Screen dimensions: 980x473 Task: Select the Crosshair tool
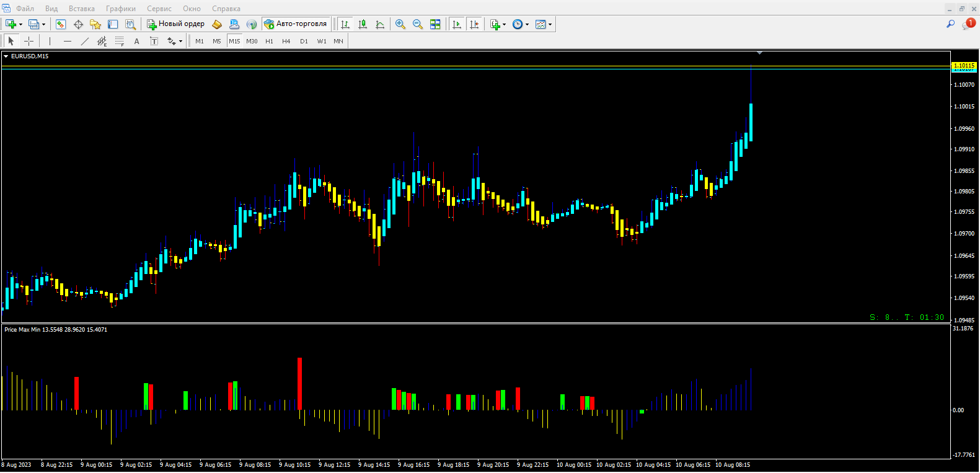coord(29,42)
